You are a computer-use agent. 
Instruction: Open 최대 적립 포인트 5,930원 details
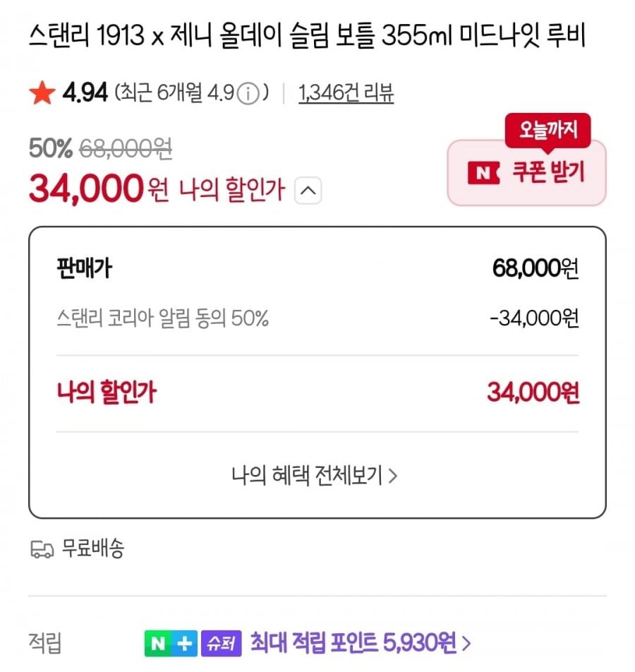pos(360,643)
